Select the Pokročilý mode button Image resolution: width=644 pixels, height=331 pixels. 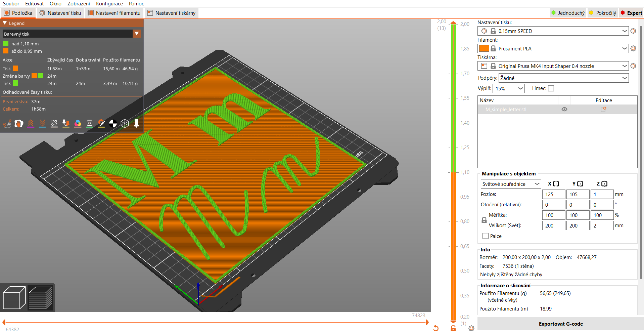tap(603, 13)
